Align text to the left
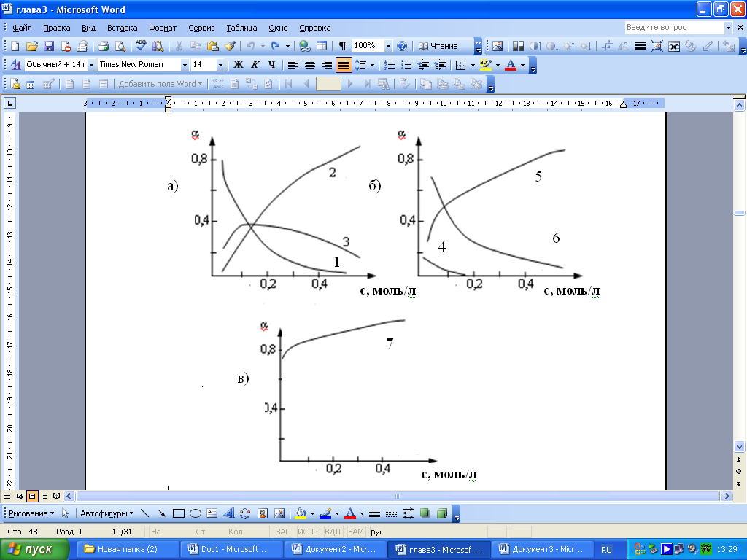This screenshot has height=560, width=747. pyautogui.click(x=293, y=65)
